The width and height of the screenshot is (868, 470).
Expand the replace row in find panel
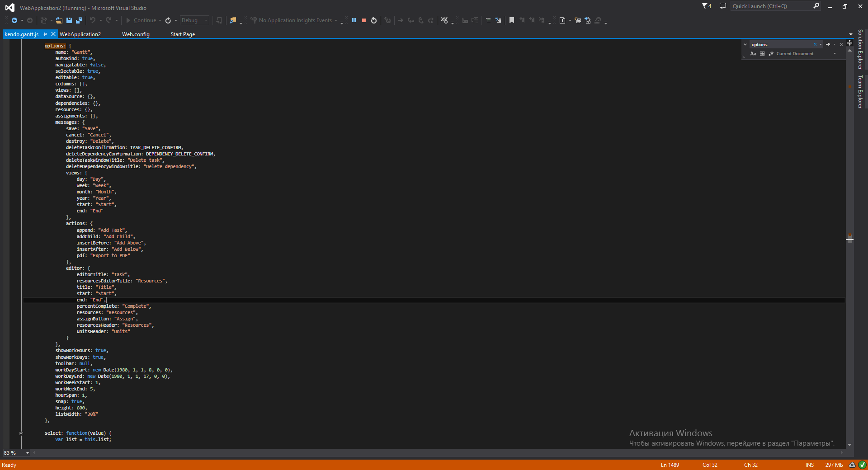point(745,44)
